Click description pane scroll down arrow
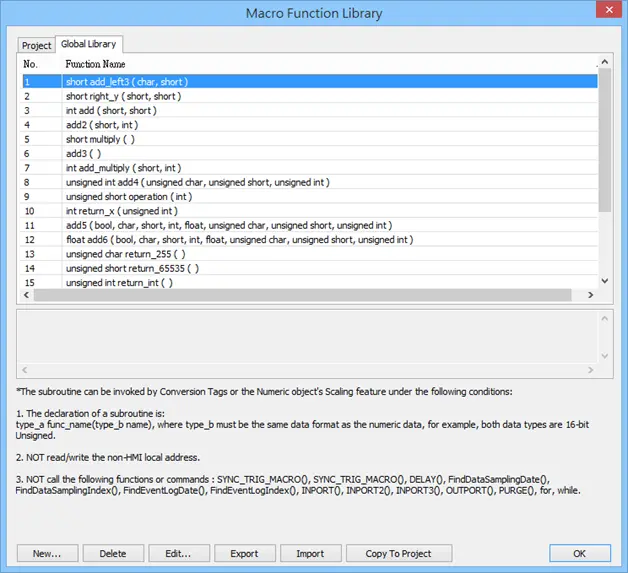The width and height of the screenshot is (628, 573). click(605, 356)
